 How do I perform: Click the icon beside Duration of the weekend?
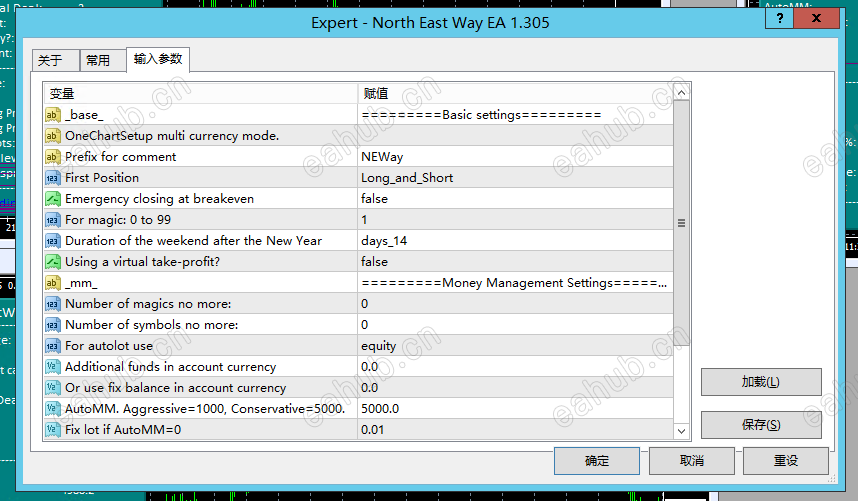[53, 241]
